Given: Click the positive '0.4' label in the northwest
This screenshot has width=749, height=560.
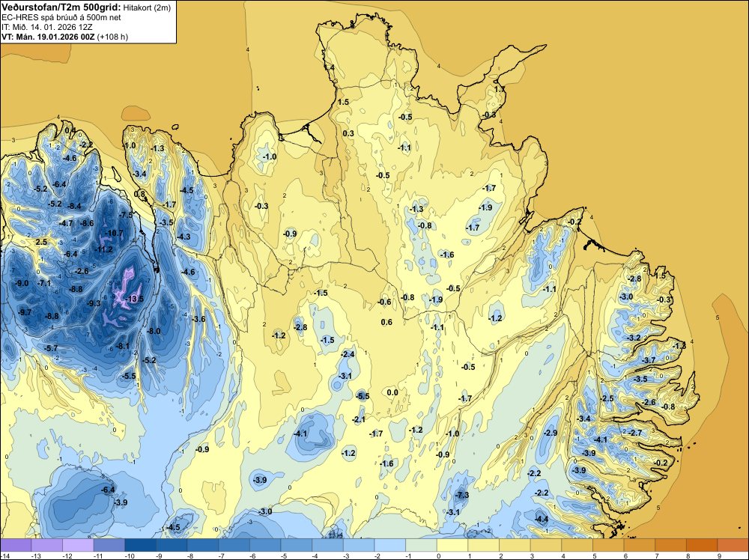Looking at the screenshot, I should 70,131.
